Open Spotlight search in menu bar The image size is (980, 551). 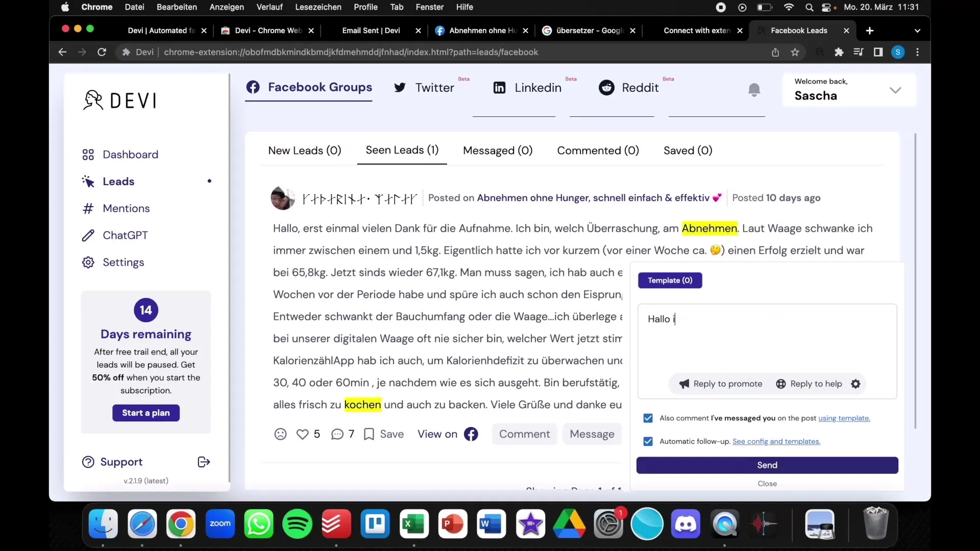coord(809,7)
